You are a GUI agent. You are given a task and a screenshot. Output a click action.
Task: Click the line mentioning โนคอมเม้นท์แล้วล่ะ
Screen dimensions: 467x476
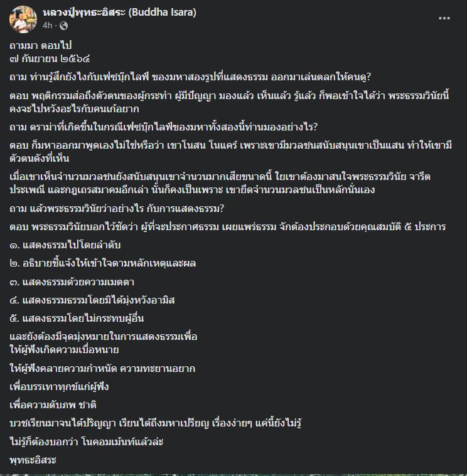pos(87,442)
